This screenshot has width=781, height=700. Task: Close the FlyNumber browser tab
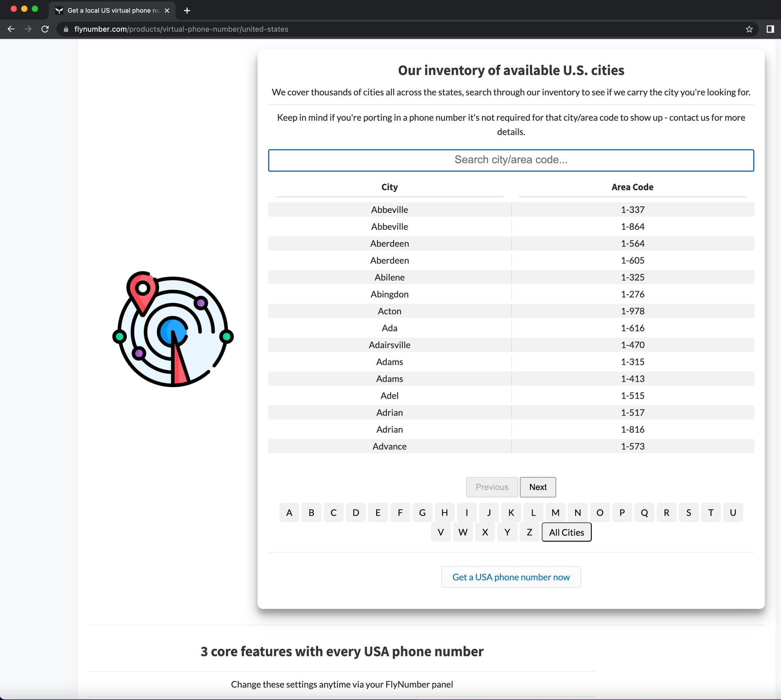(x=167, y=11)
